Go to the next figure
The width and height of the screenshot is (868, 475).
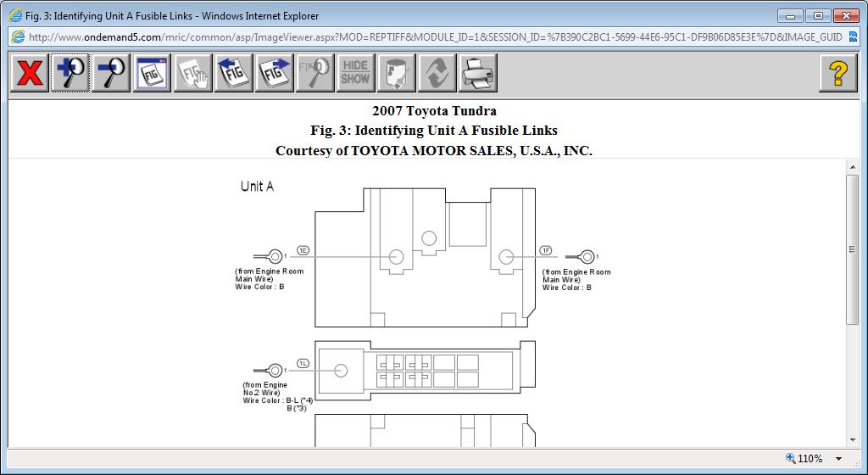275,73
